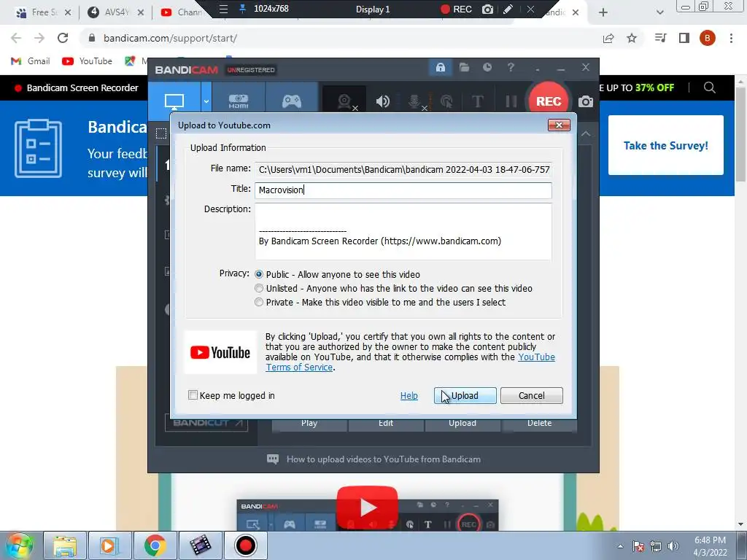This screenshot has width=747, height=560.
Task: Click the camera icon on top recording bar
Action: [487, 9]
